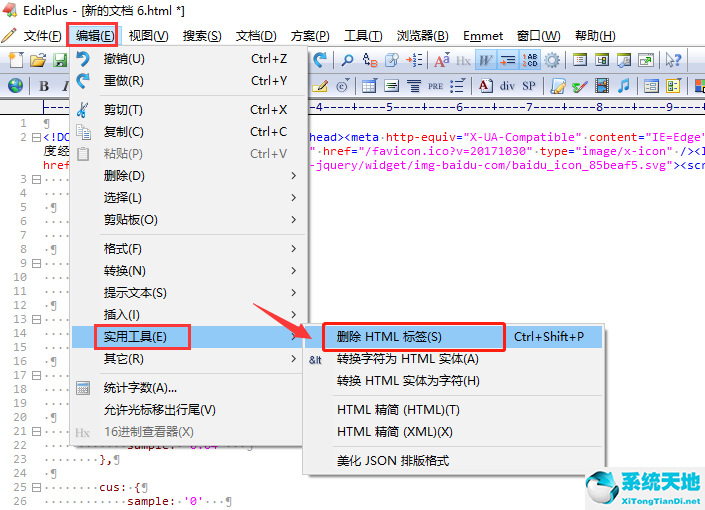
Task: Open Find with the magnifier icon
Action: [347, 60]
